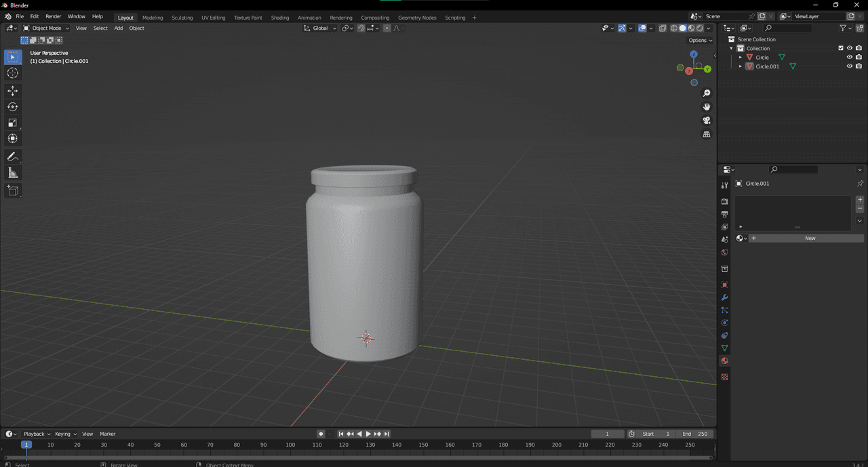Viewport: 868px width, 467px height.
Task: Activate the Rotate tool
Action: [13, 106]
